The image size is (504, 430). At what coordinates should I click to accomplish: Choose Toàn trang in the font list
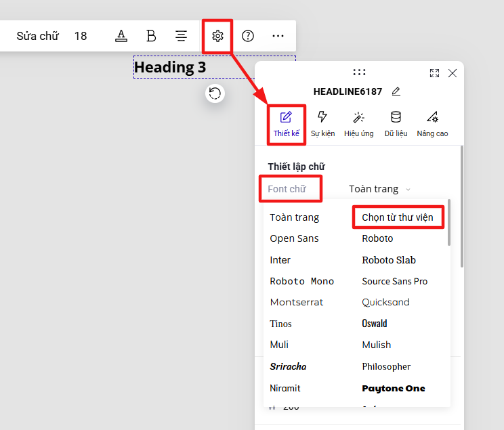coord(295,217)
